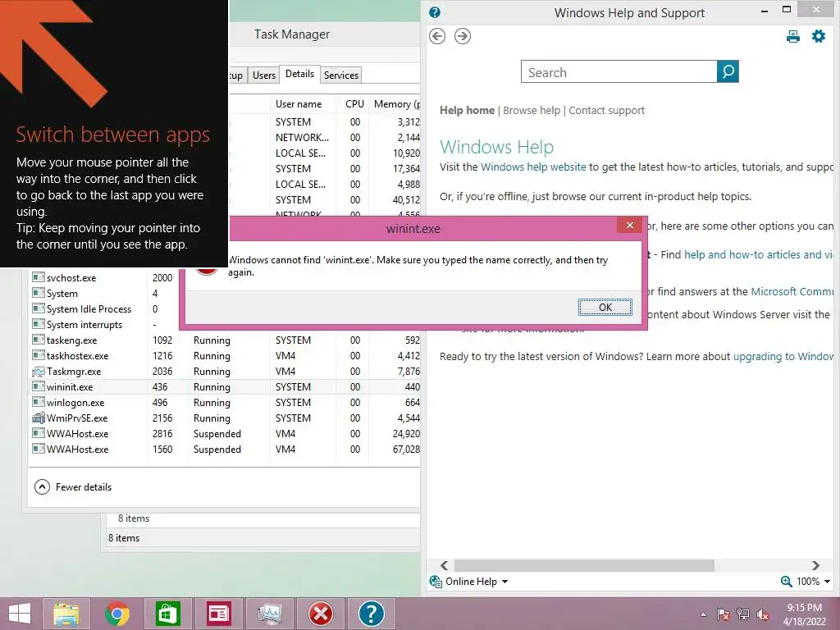Open File Explorer from the taskbar
This screenshot has width=840, height=630.
click(x=66, y=614)
